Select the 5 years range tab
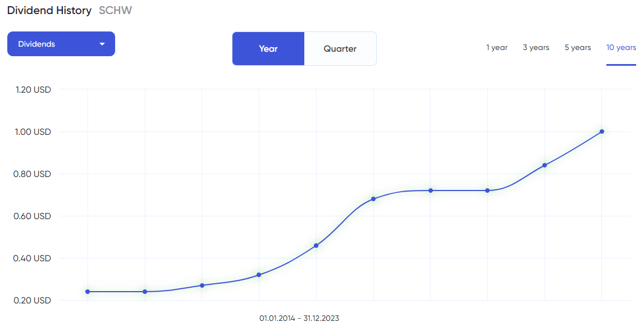 click(578, 48)
